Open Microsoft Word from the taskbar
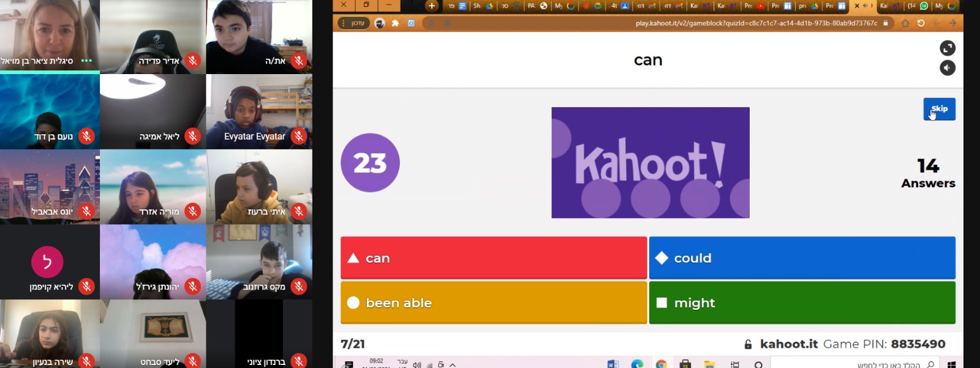 tap(613, 364)
